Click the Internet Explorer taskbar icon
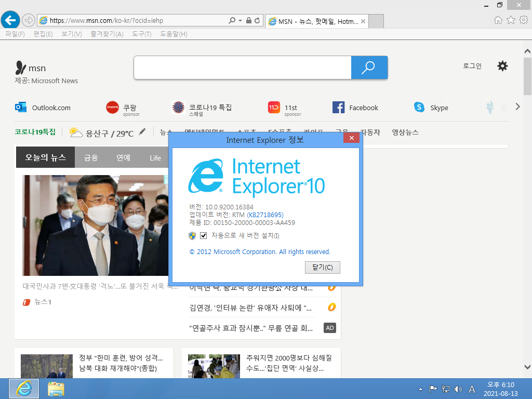This screenshot has height=399, width=532. [x=24, y=389]
